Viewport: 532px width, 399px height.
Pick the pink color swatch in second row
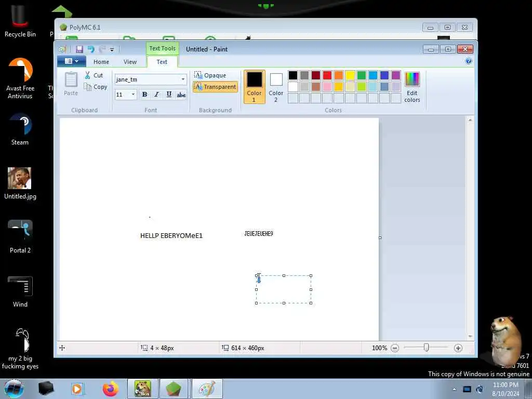pos(327,87)
